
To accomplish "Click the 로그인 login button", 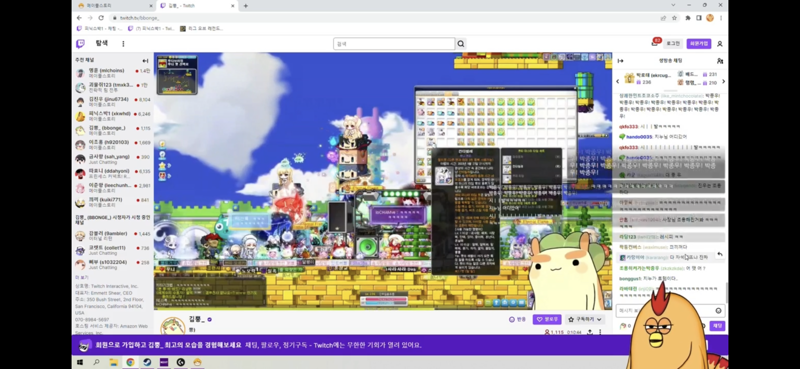I will pos(673,44).
